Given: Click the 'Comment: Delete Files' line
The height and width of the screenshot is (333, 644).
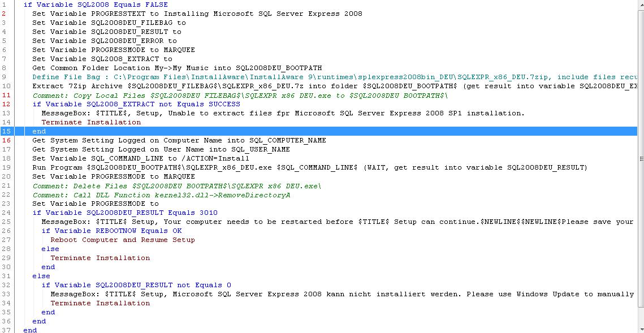Looking at the screenshot, I should [x=176, y=186].
